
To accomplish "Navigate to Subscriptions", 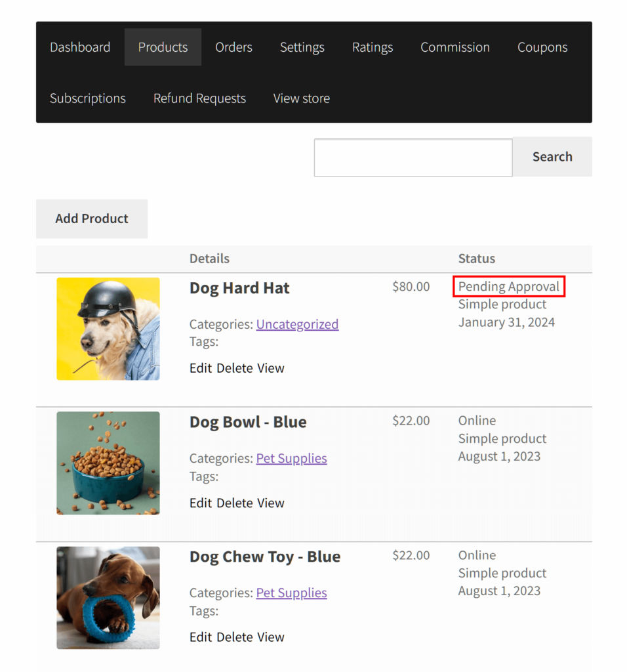I will [88, 98].
